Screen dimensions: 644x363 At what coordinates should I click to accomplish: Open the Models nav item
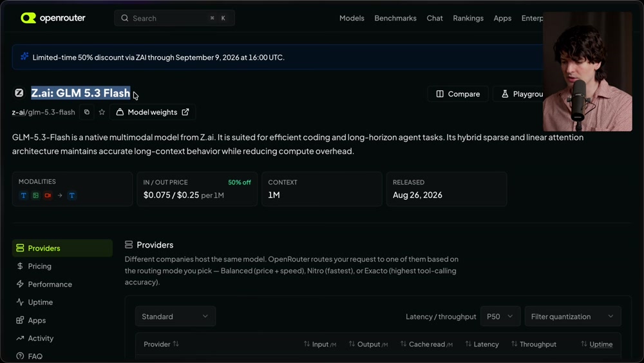[352, 18]
